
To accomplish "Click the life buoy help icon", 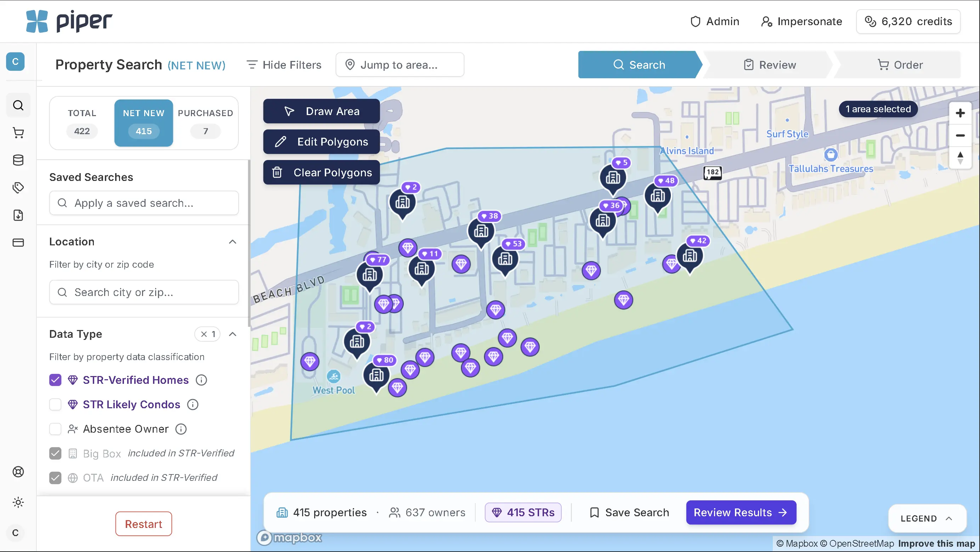I will click(18, 472).
